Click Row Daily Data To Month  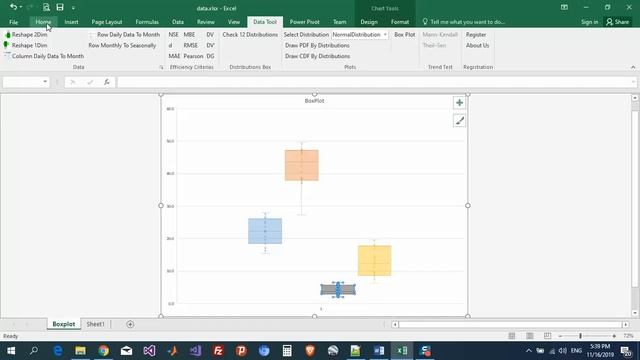(124, 35)
